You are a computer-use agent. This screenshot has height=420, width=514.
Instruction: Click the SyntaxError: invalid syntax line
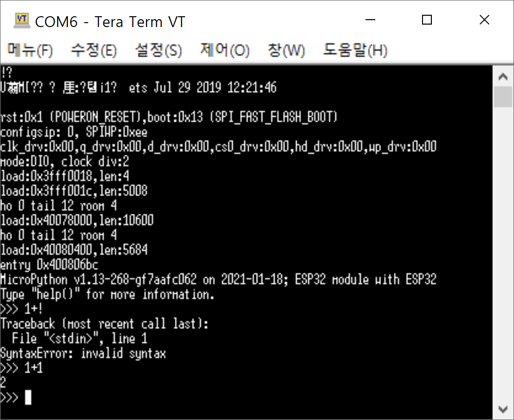coord(83,354)
